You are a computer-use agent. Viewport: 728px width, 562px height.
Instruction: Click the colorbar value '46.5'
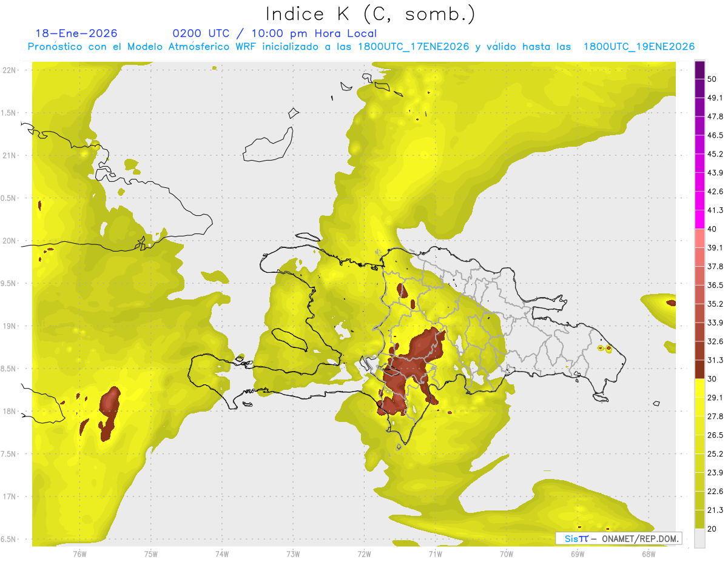tap(715, 135)
